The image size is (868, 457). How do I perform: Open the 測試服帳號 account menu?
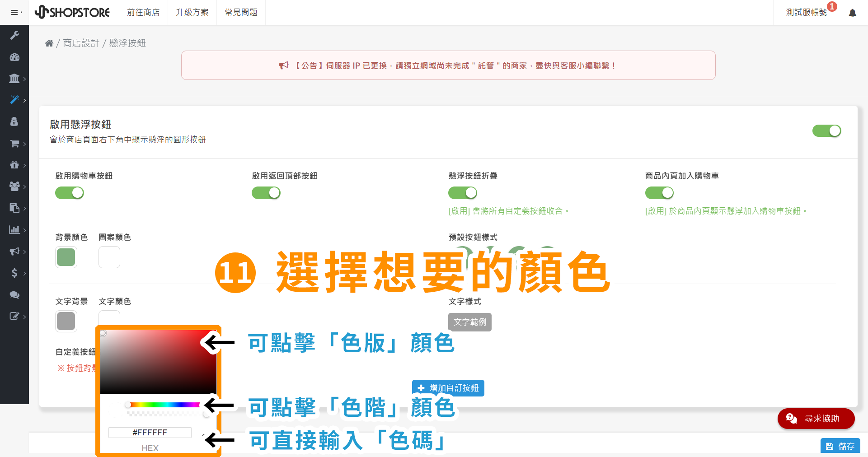807,13
